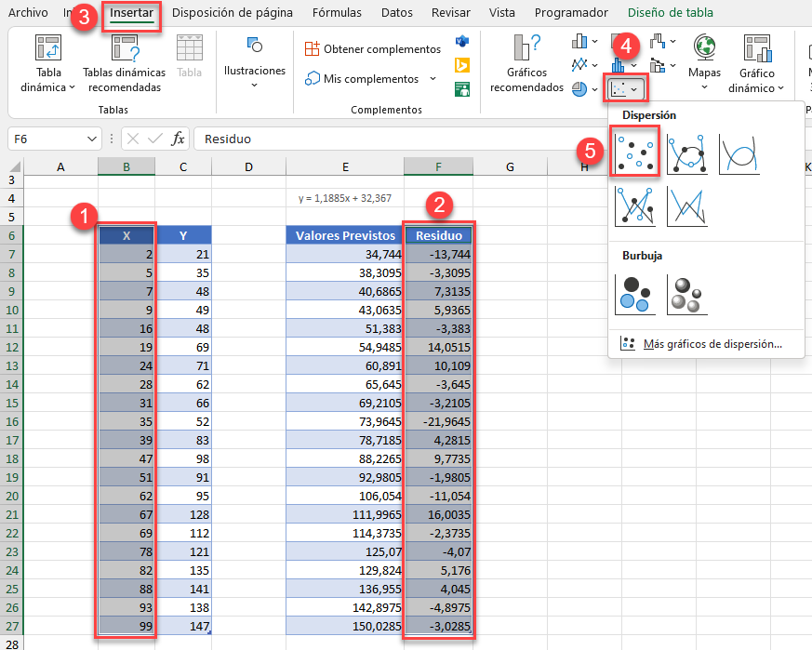The image size is (812, 650).
Task: Click the Mapas globe icon
Action: [x=704, y=47]
